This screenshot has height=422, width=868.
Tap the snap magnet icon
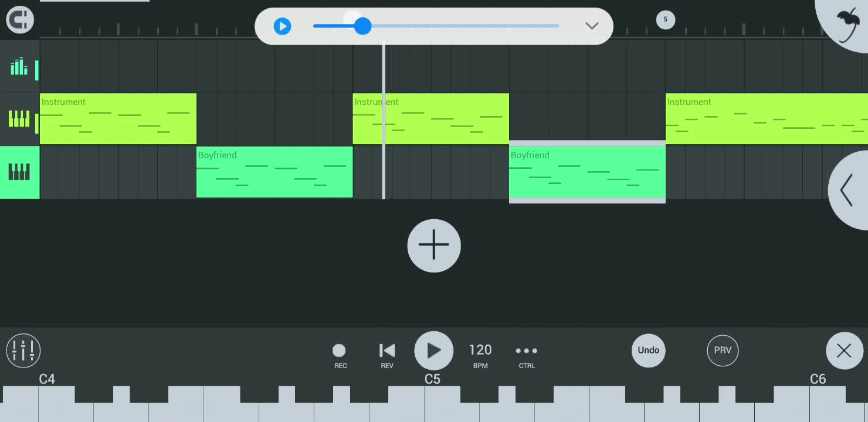pyautogui.click(x=20, y=20)
